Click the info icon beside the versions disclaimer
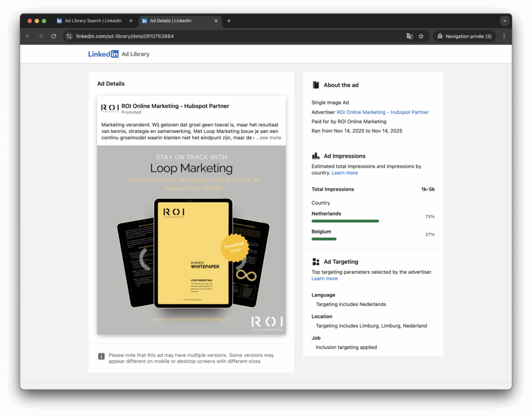 101,356
